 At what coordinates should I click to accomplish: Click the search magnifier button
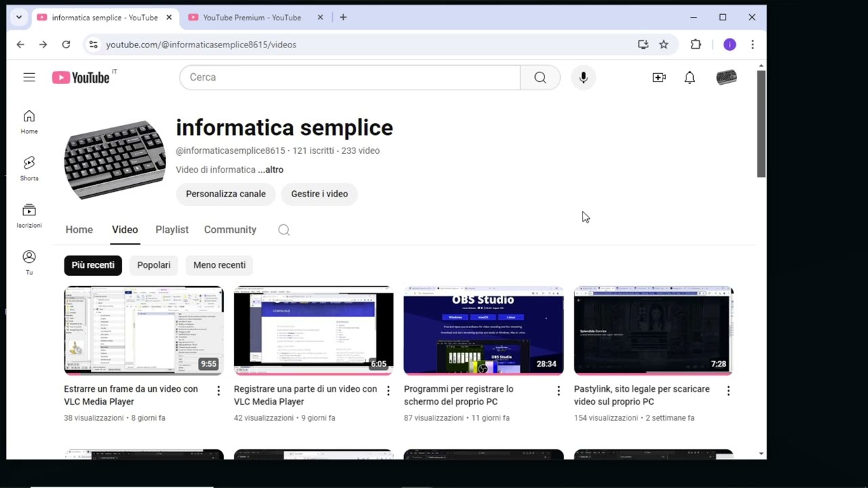pyautogui.click(x=540, y=77)
